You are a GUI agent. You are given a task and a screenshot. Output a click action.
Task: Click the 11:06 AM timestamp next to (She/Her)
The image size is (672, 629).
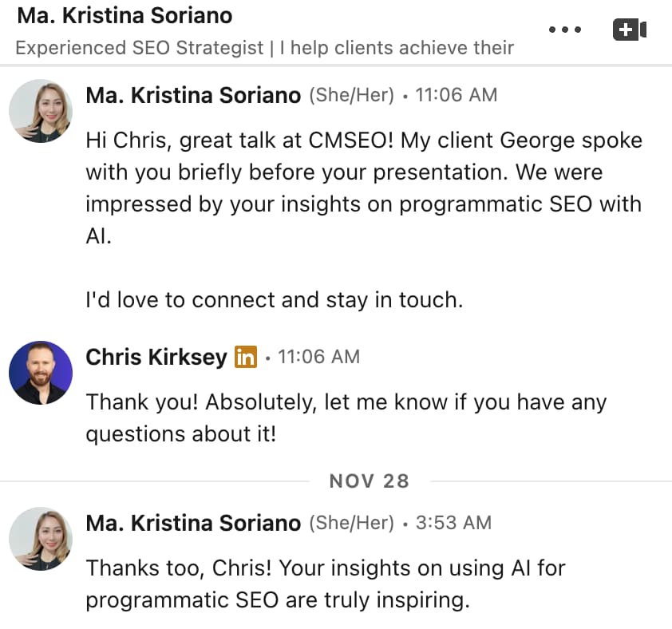tap(457, 96)
